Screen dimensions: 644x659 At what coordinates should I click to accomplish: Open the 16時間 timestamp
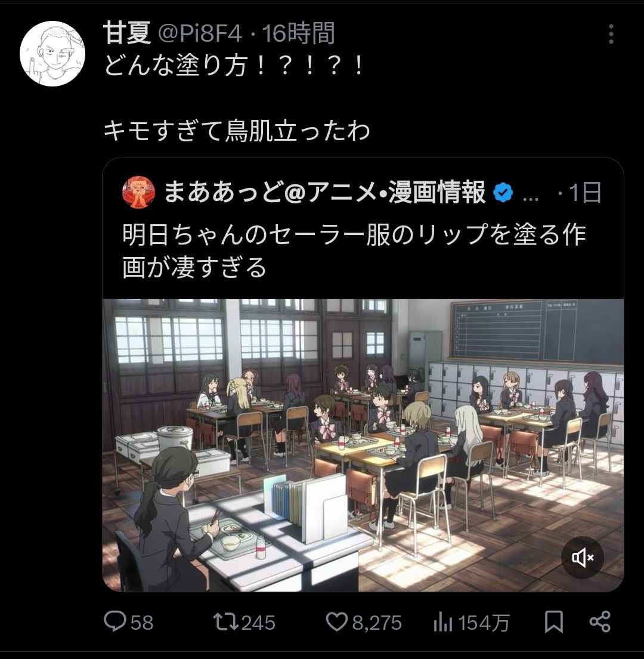[299, 33]
